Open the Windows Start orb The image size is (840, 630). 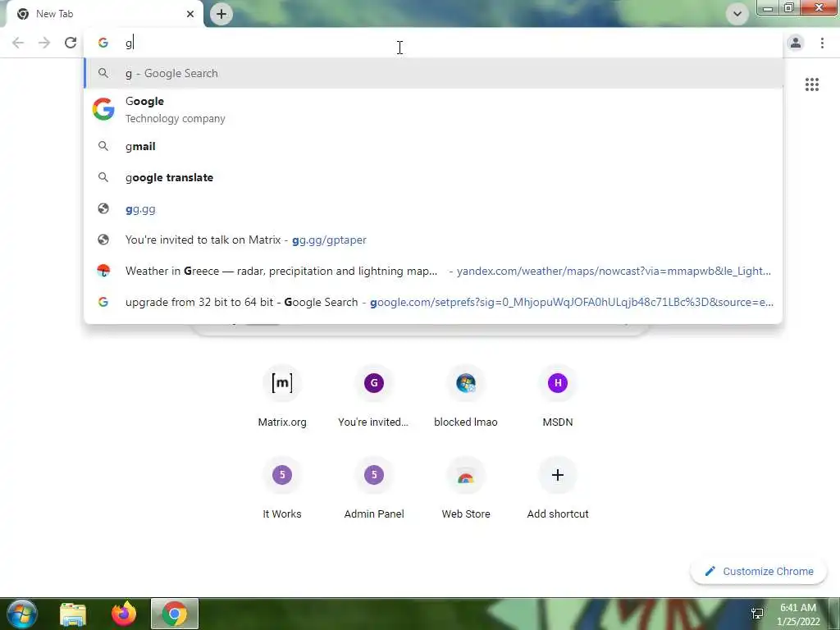22,614
